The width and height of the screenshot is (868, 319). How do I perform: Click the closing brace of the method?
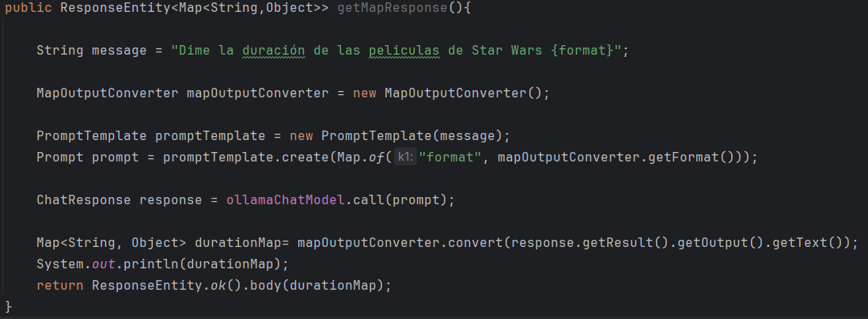pos(9,306)
